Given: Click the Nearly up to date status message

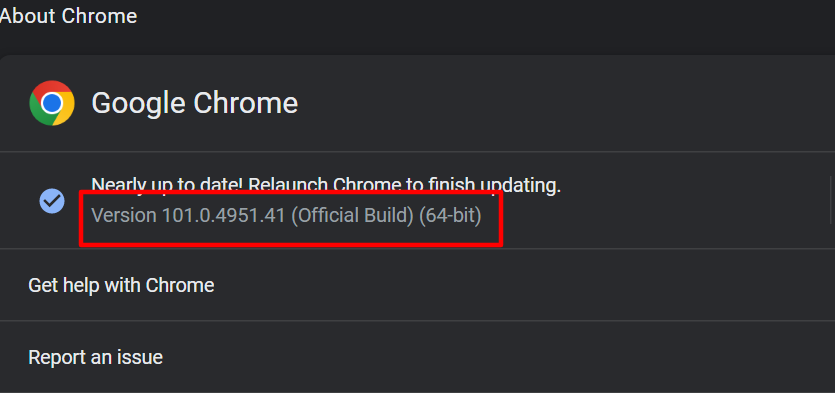Looking at the screenshot, I should click(x=326, y=185).
